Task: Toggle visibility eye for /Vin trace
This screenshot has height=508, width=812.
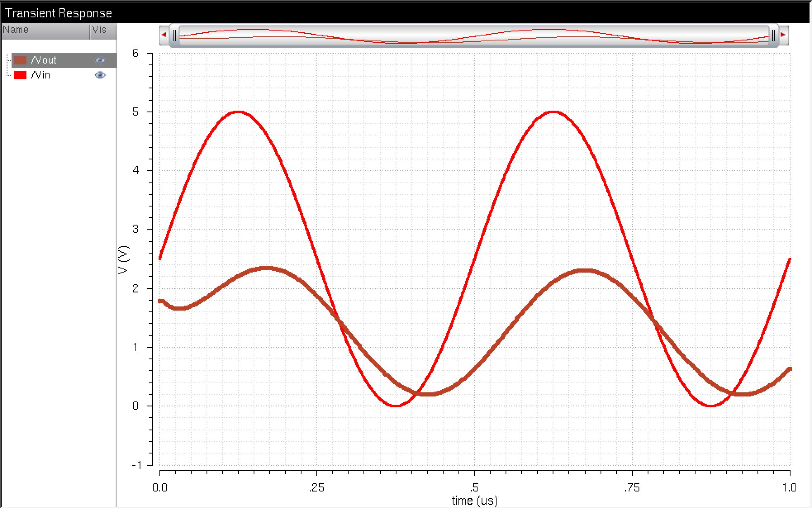Action: coord(100,75)
